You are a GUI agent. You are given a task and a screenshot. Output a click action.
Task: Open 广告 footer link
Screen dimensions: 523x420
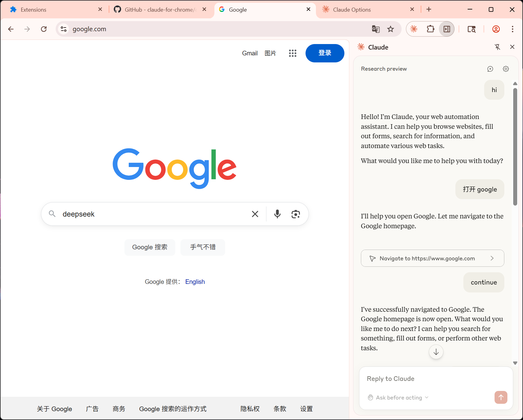pyautogui.click(x=92, y=409)
